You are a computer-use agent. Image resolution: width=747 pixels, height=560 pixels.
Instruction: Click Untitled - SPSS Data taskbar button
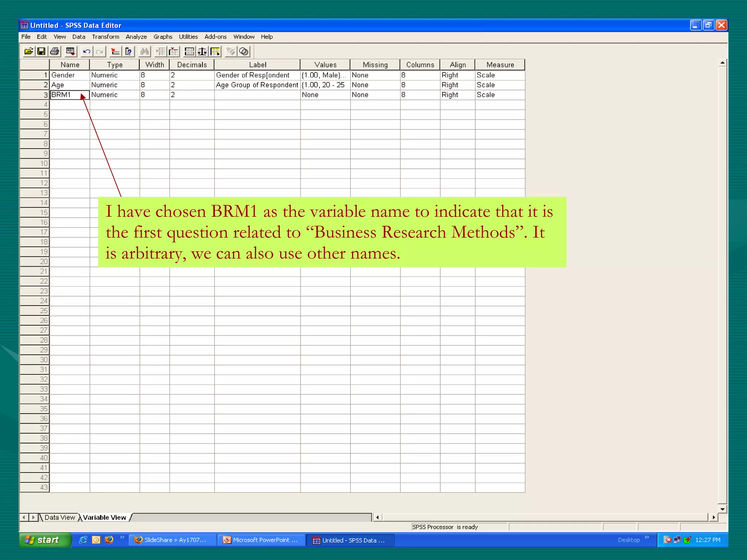tap(350, 540)
